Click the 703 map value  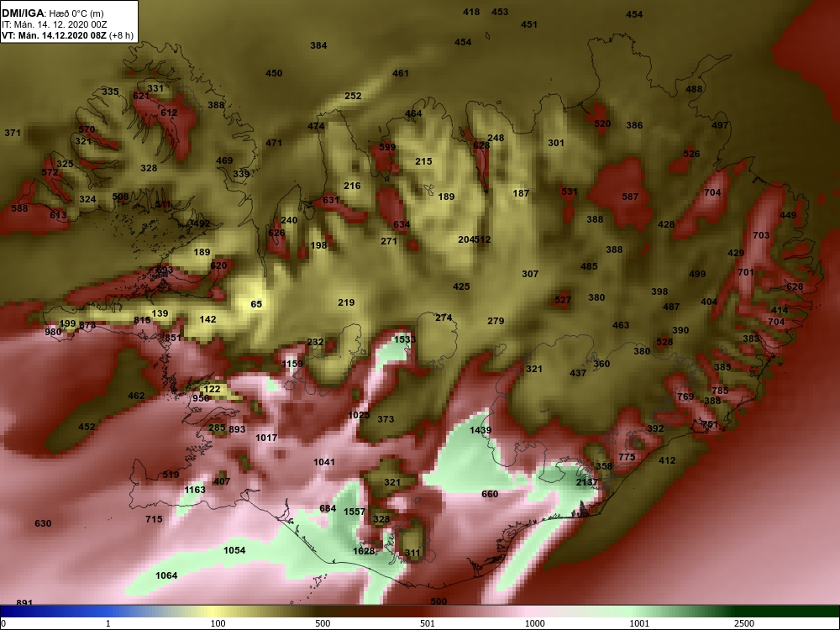coord(761,235)
